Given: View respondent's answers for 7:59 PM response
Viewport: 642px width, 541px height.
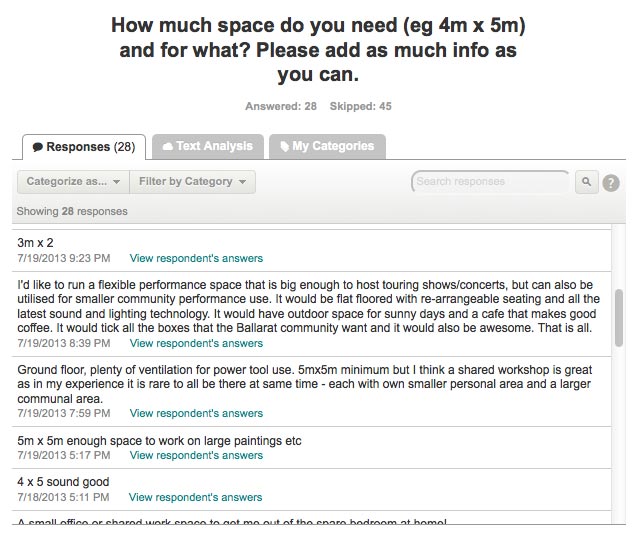Looking at the screenshot, I should point(196,413).
